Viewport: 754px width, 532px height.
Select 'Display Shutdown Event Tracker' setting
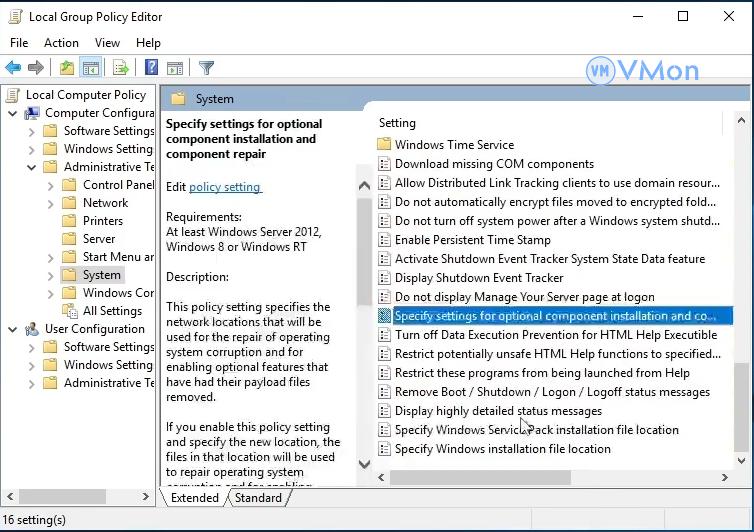[478, 278]
